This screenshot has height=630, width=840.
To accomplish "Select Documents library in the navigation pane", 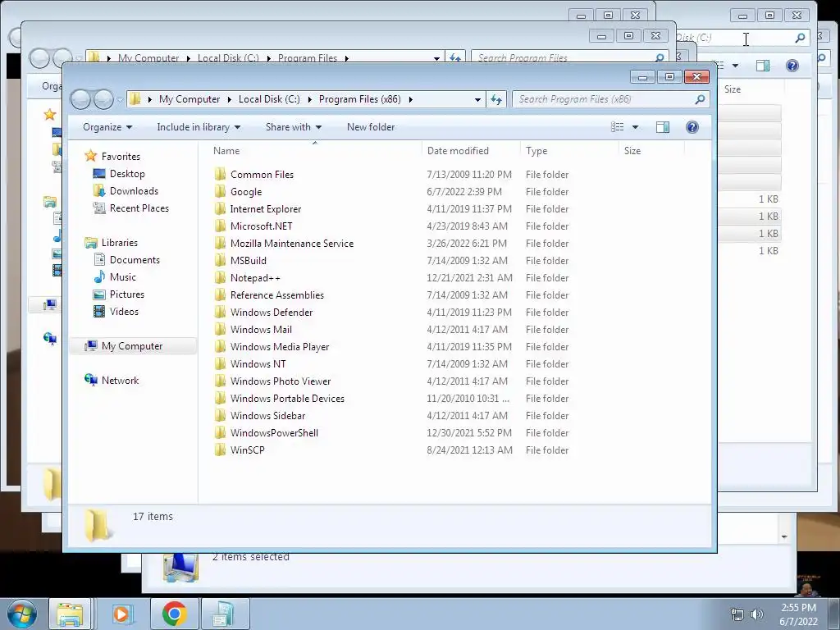I will tap(135, 260).
